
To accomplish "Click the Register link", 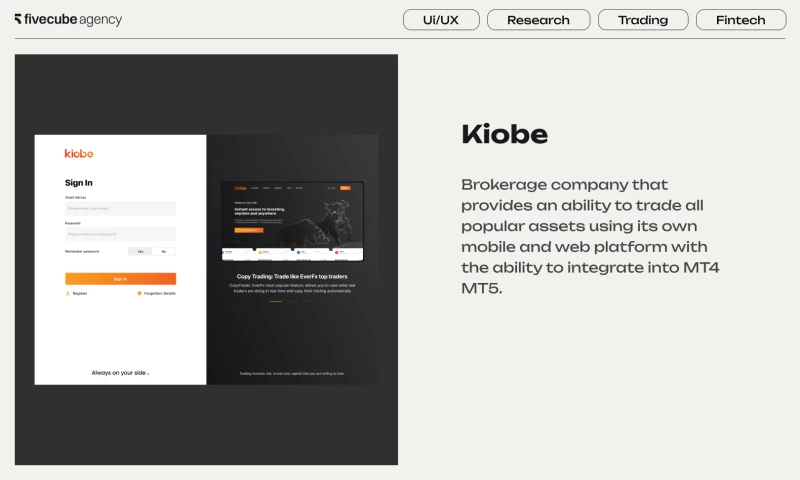I will (x=80, y=293).
